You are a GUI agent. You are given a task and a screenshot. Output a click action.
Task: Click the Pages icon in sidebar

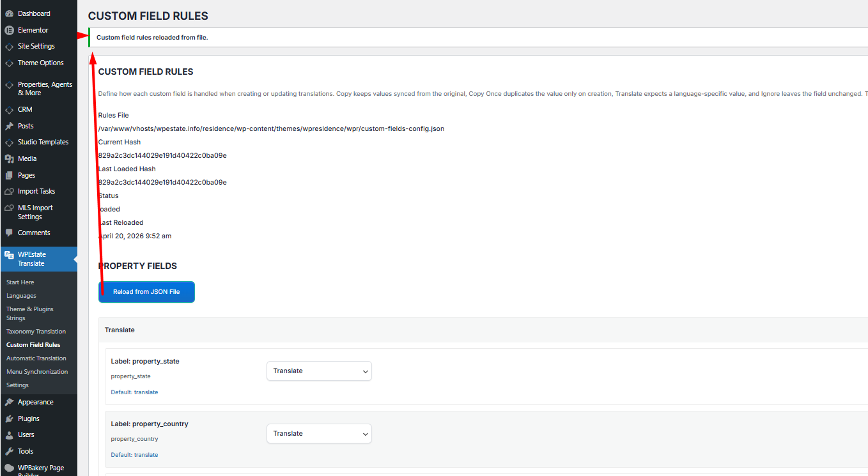[x=9, y=175]
